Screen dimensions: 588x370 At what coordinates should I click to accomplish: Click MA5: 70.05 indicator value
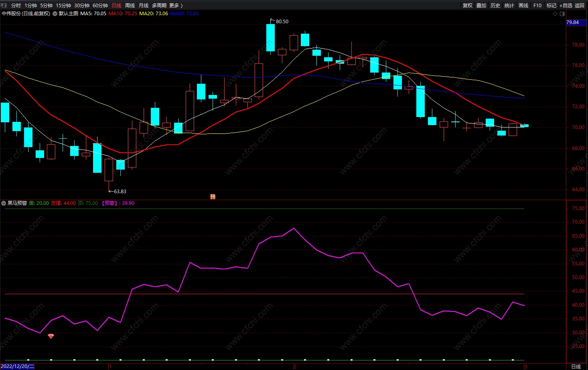point(93,14)
